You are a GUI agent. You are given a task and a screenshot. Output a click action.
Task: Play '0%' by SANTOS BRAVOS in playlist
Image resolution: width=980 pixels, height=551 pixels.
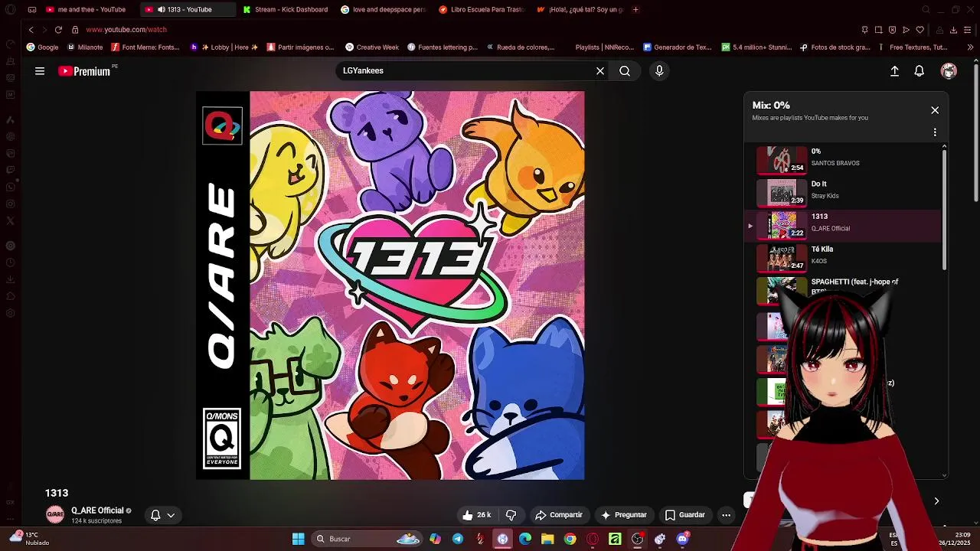[844, 160]
